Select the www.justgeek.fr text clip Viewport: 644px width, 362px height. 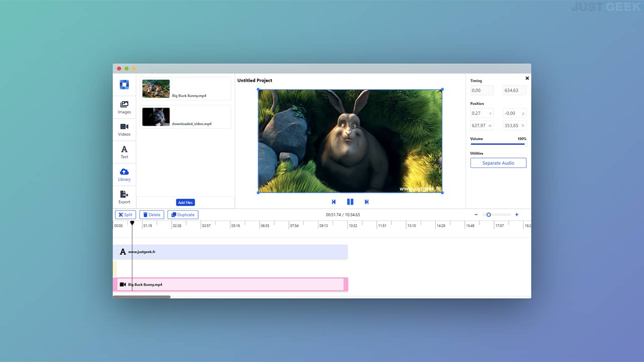point(230,252)
